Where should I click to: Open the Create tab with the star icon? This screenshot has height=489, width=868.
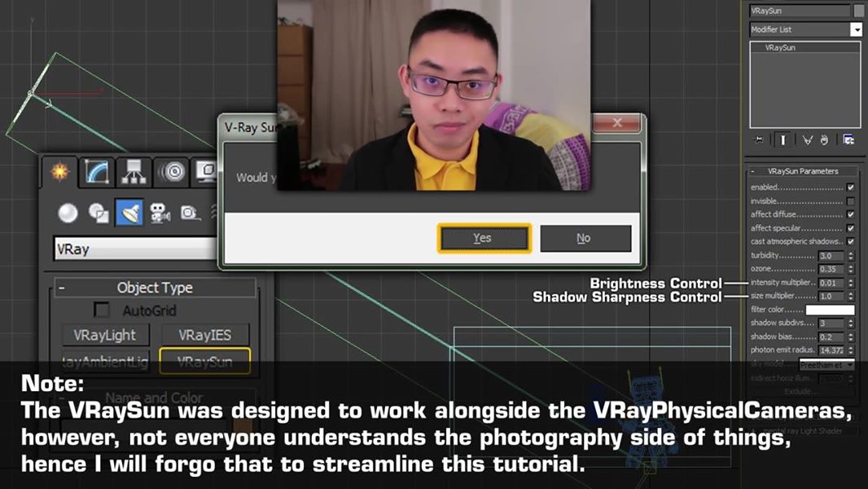(59, 172)
